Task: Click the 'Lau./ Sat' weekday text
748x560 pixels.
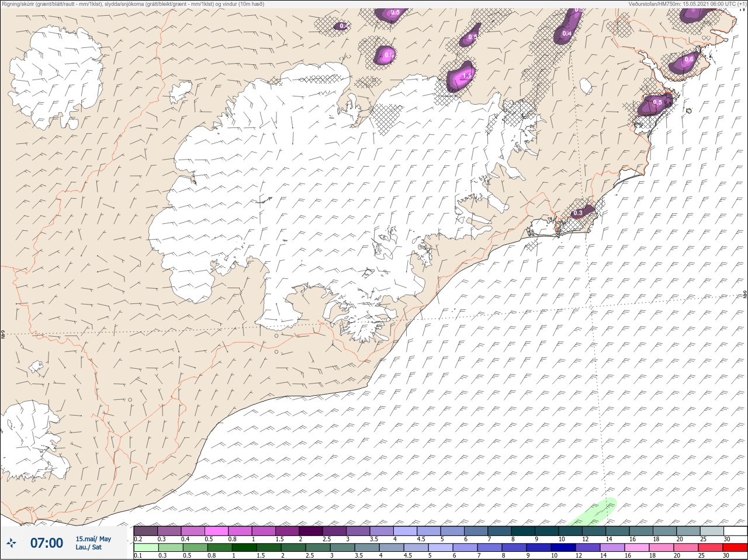Action: [x=88, y=547]
